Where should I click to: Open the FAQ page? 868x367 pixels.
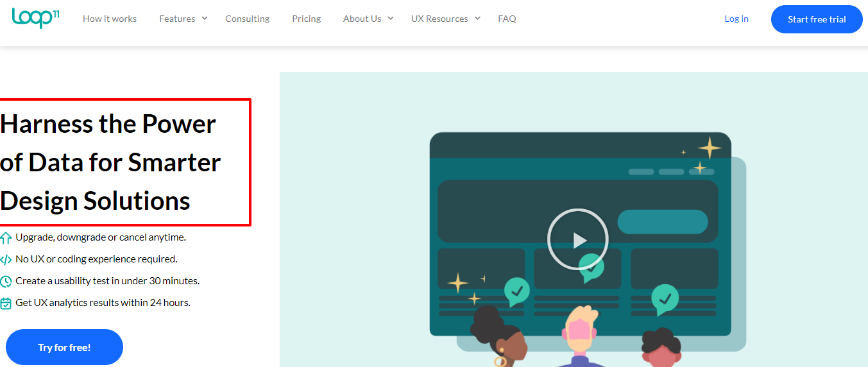(x=507, y=19)
